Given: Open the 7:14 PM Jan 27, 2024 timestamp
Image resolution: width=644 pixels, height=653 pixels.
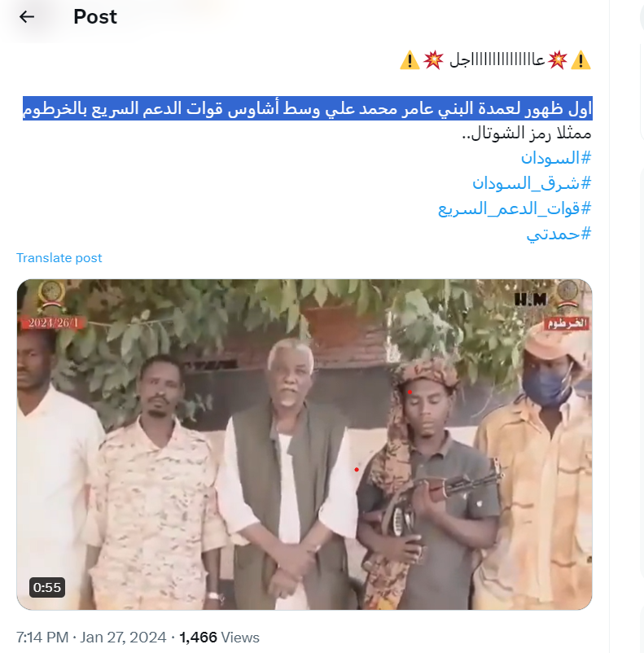Looking at the screenshot, I should 91,638.
